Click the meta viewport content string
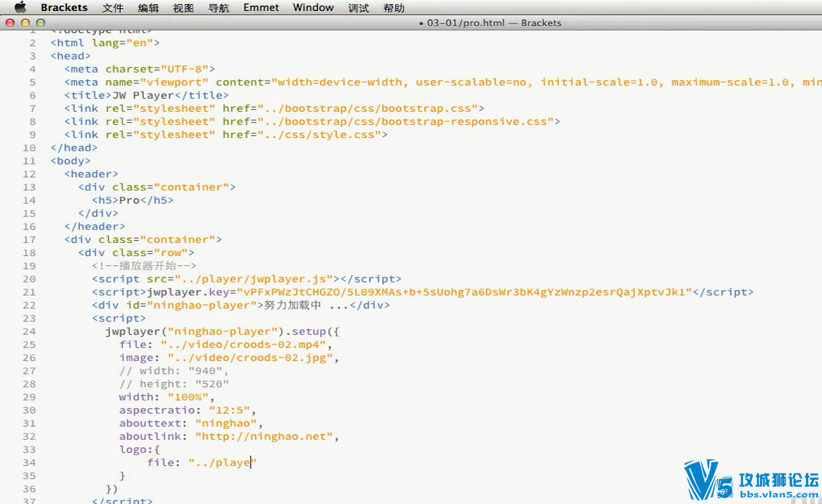The width and height of the screenshot is (822, 504). pyautogui.click(x=547, y=82)
